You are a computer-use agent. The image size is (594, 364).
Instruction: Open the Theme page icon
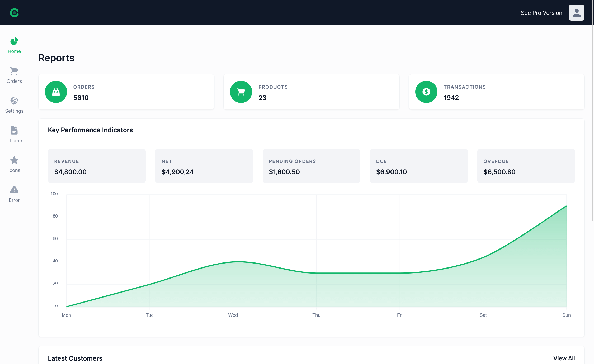click(x=14, y=130)
